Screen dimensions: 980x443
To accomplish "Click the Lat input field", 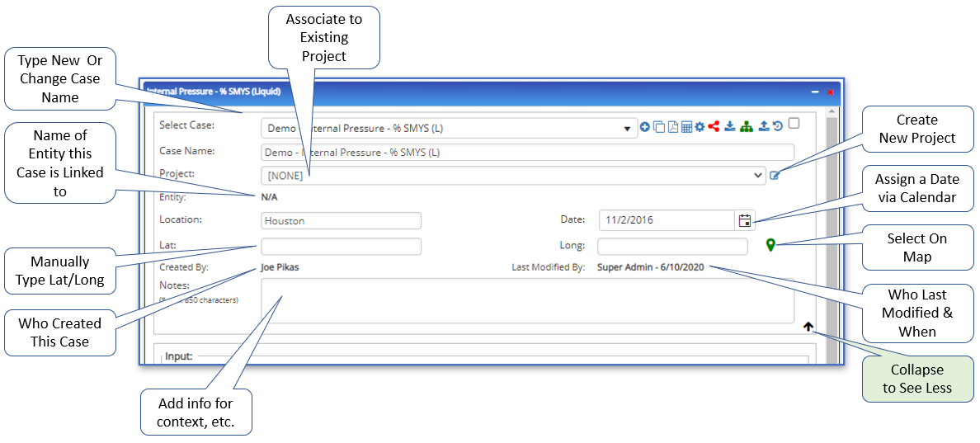I will (341, 246).
